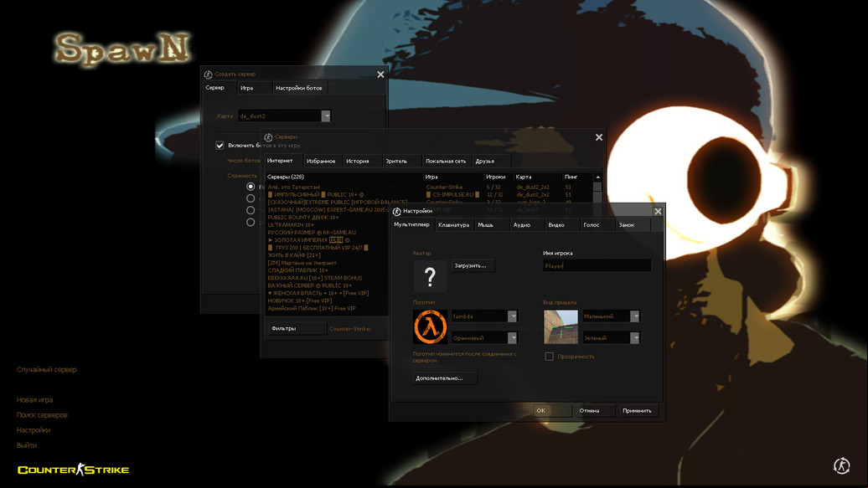Open the Избранное servers tab

click(x=321, y=161)
